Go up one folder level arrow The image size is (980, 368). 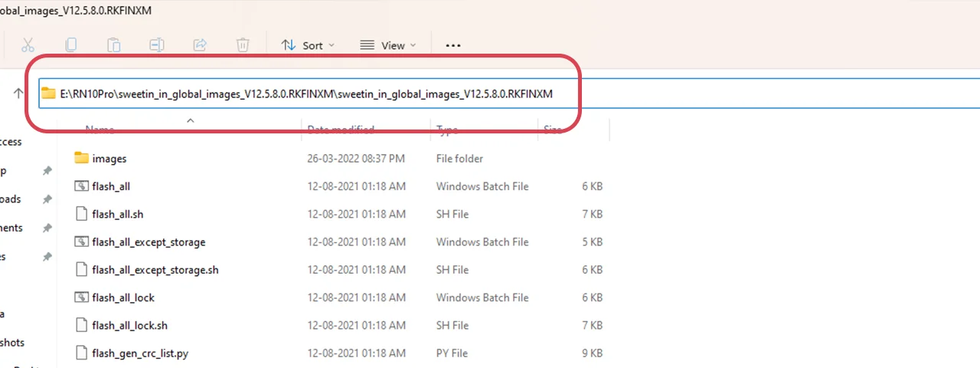(x=18, y=94)
